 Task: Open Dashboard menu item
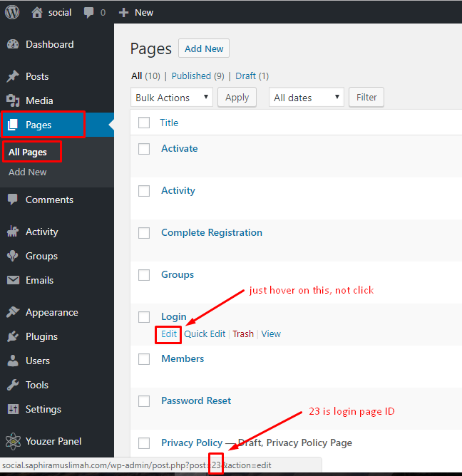(49, 44)
